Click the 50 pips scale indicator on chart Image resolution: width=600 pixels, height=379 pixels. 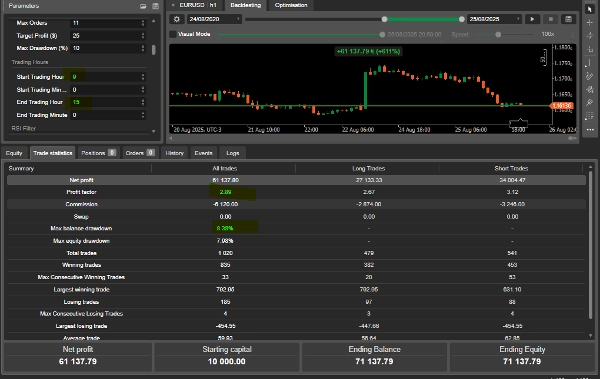[x=543, y=57]
